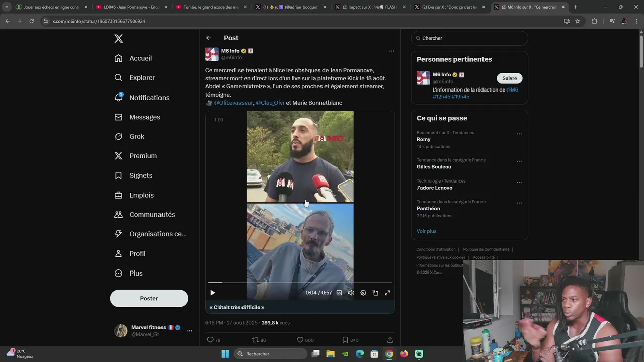Switch to the LDR#6 Jean Pormanove tab
Image resolution: width=644 pixels, height=362 pixels.
[x=130, y=7]
